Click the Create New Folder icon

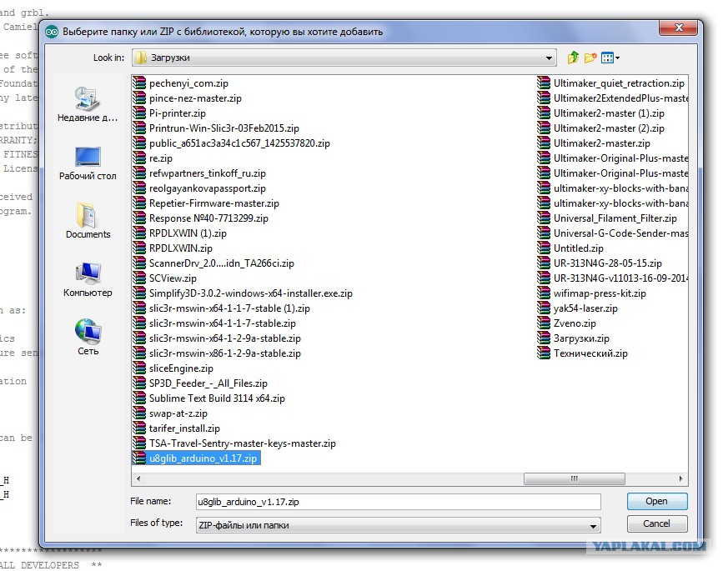tap(590, 58)
